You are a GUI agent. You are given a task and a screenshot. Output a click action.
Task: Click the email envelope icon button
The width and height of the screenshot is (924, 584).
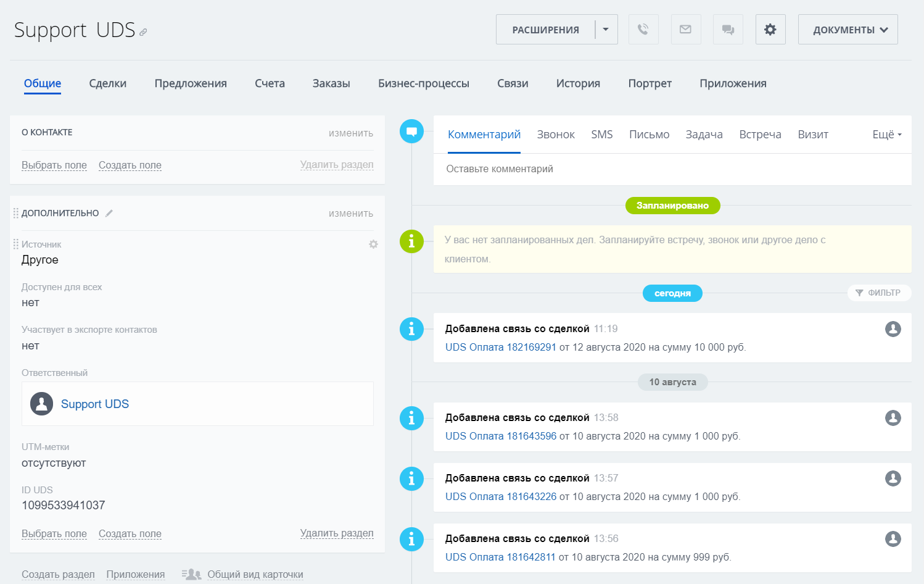point(685,29)
